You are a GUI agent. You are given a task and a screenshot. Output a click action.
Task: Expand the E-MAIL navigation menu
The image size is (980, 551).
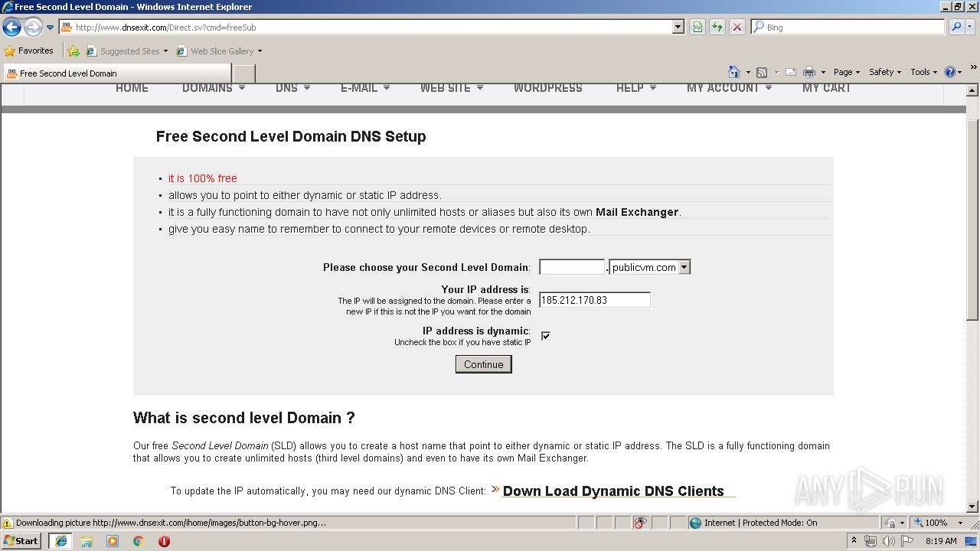(x=365, y=88)
